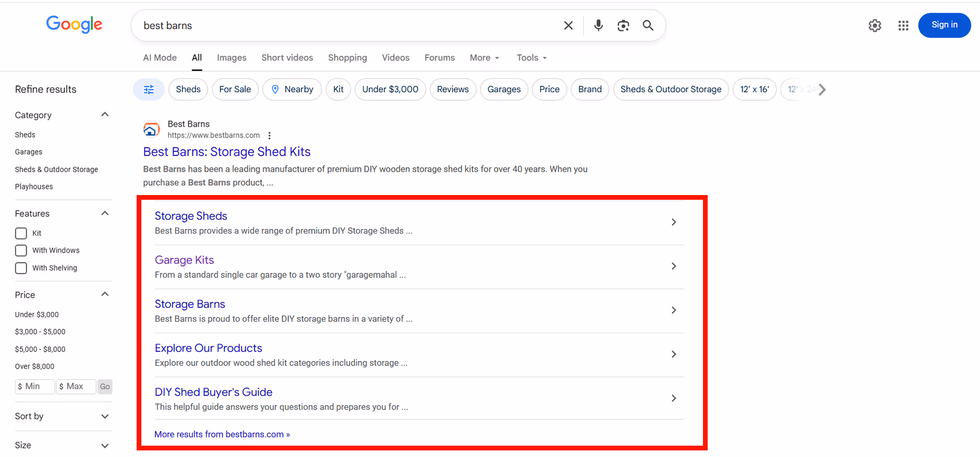Open the Tools dropdown

(x=531, y=58)
